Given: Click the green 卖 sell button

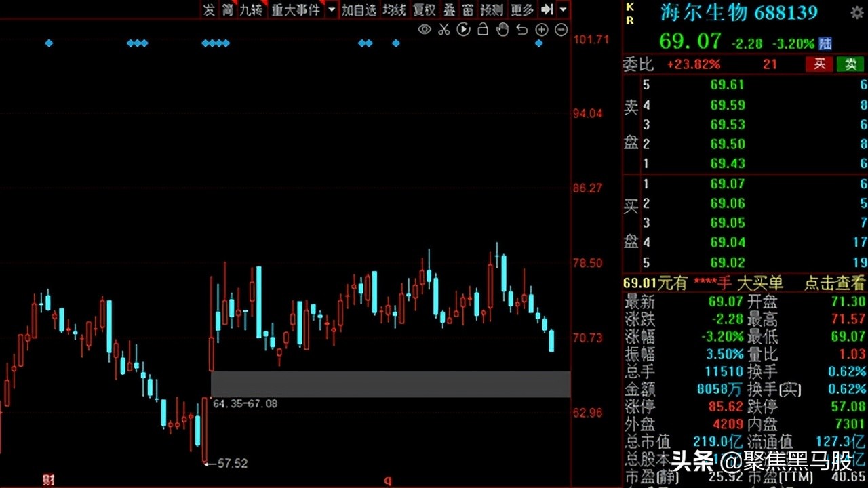Looking at the screenshot, I should click(x=850, y=64).
